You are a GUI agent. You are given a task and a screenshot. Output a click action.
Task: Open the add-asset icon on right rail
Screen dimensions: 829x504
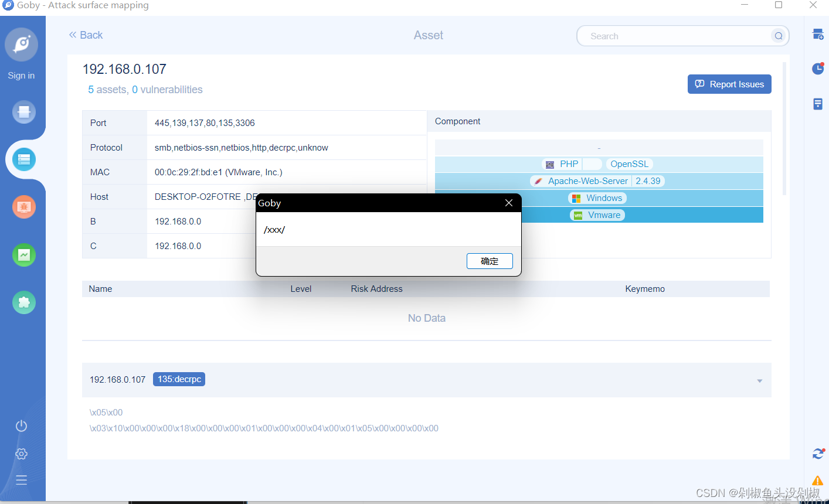coord(818,35)
